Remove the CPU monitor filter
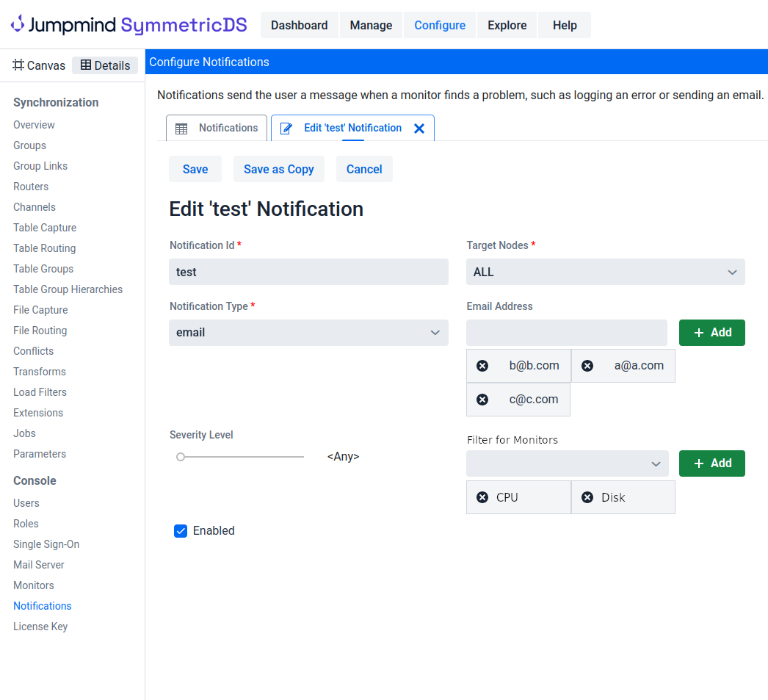Image resolution: width=768 pixels, height=700 pixels. (482, 497)
